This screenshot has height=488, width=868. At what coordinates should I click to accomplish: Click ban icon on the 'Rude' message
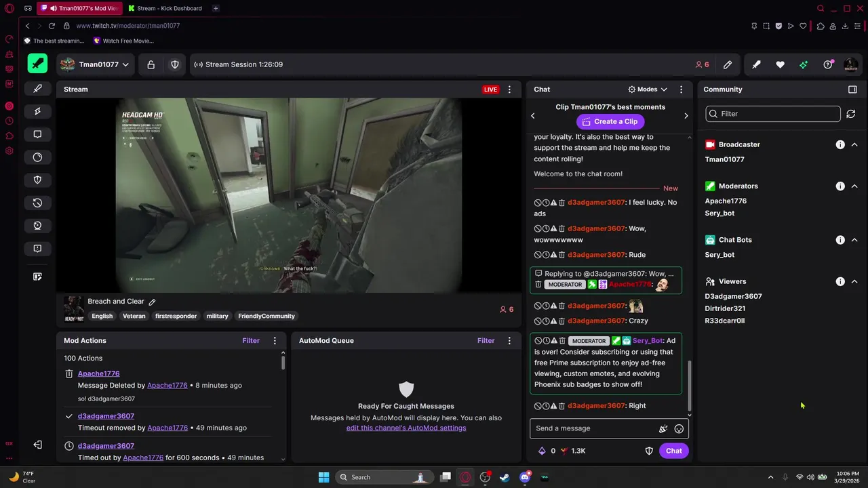(538, 255)
